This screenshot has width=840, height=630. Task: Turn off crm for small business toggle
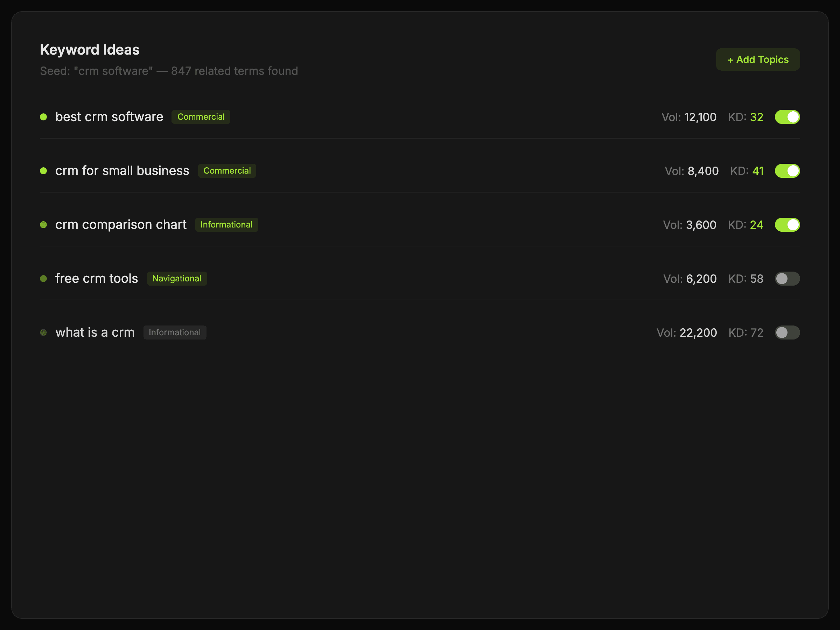(x=787, y=171)
